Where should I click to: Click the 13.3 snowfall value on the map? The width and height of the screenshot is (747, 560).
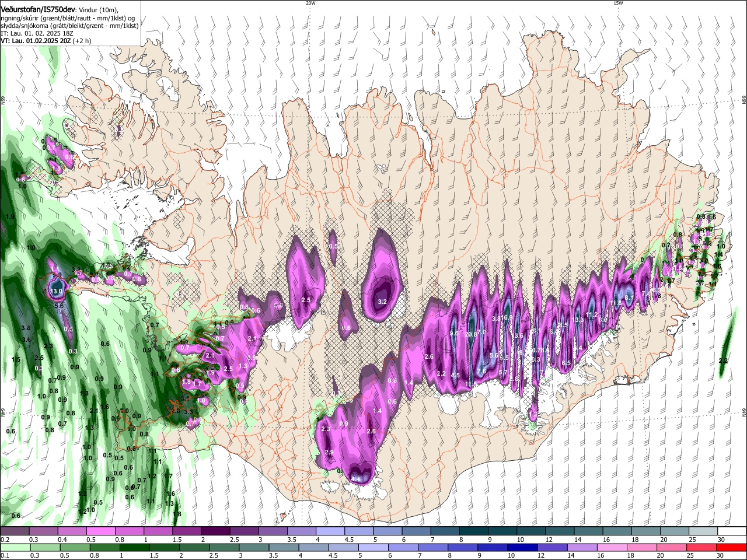click(578, 320)
